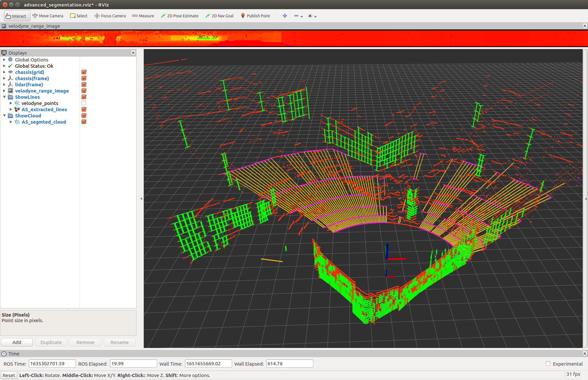
Task: Toggle the ShowLines group checkbox
Action: pyautogui.click(x=84, y=97)
